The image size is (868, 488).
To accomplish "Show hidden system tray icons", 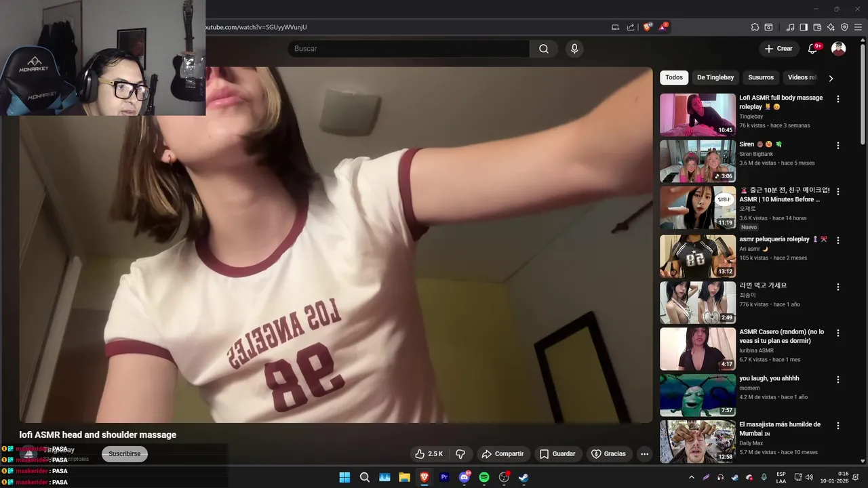I will (691, 477).
